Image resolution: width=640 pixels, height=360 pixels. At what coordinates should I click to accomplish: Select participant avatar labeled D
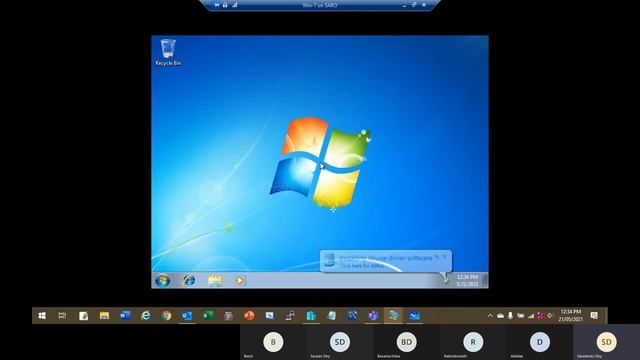point(540,342)
